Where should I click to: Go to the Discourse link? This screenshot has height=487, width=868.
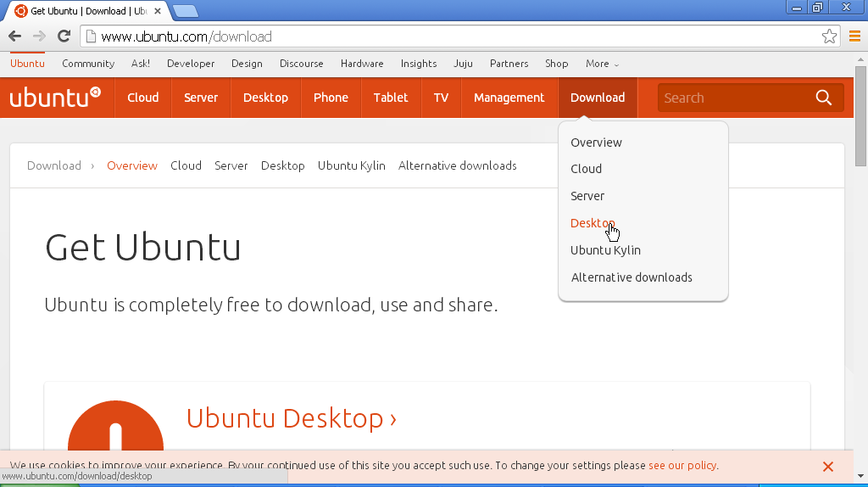click(302, 64)
